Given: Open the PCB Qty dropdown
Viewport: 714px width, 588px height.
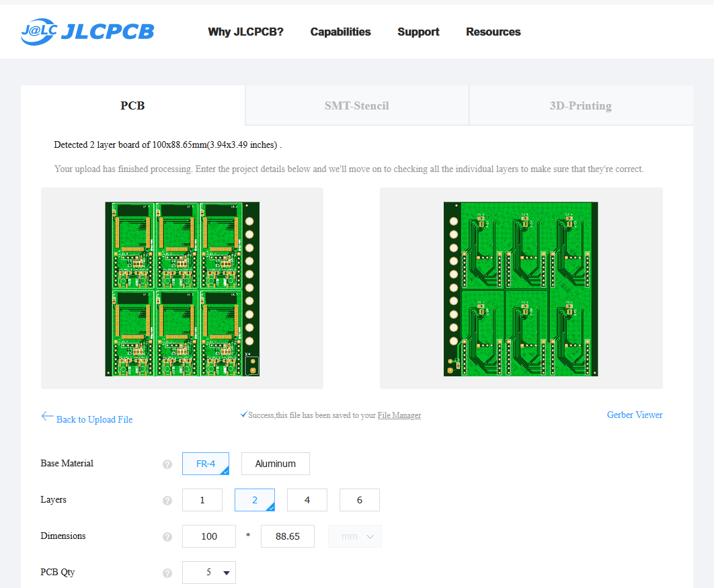Looking at the screenshot, I should [208, 572].
